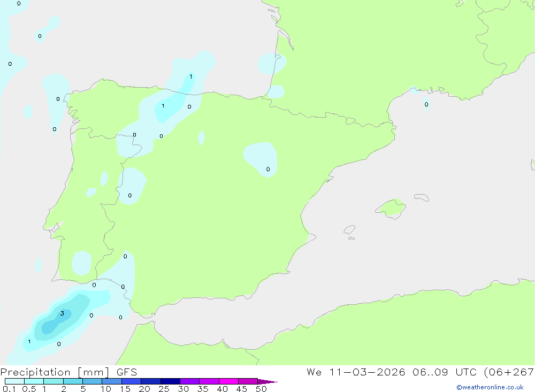Click the 20–25 mm dark blue swatch
This screenshot has width=535, height=392.
[151, 381]
